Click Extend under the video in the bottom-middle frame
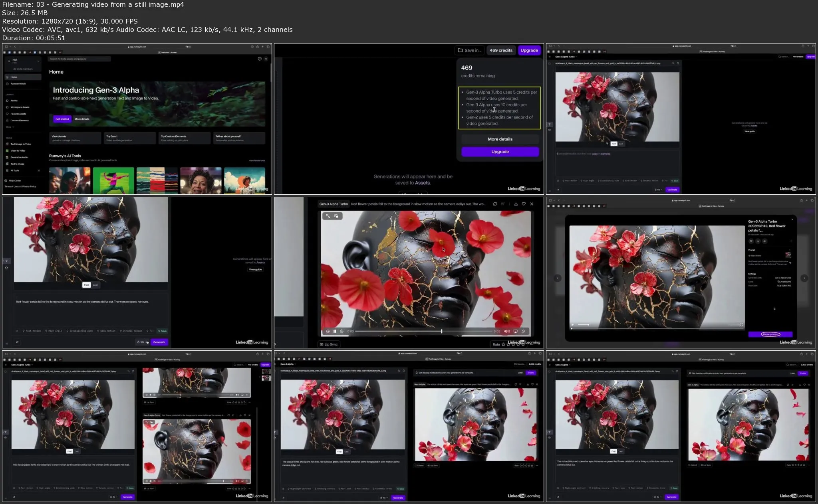818x504 pixels. pos(419,465)
